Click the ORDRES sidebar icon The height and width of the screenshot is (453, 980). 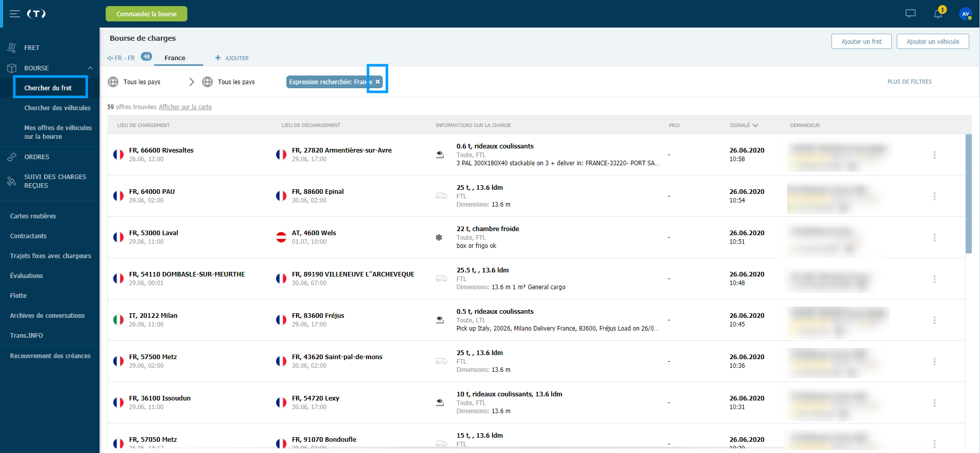tap(12, 157)
